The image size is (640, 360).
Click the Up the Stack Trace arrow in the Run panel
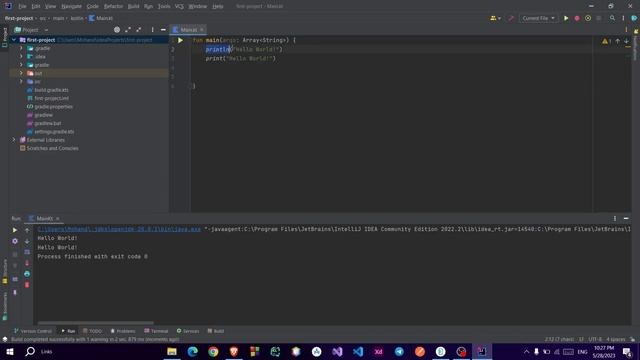(x=27, y=230)
